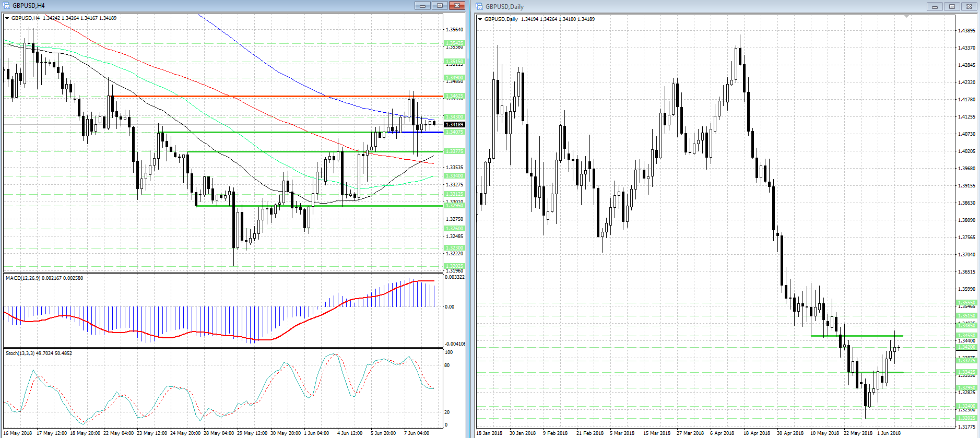Viewport: 980px width, 438px height.
Task: Click the GBPUSD,H4 window title icon
Action: [x=6, y=5]
